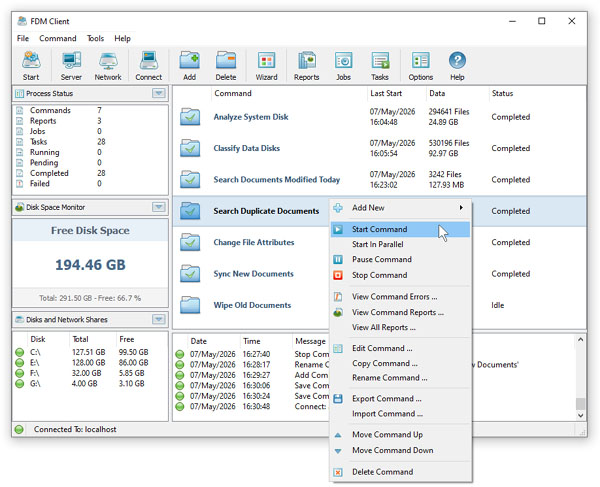
Task: Choose Export Command entry
Action: click(400, 399)
